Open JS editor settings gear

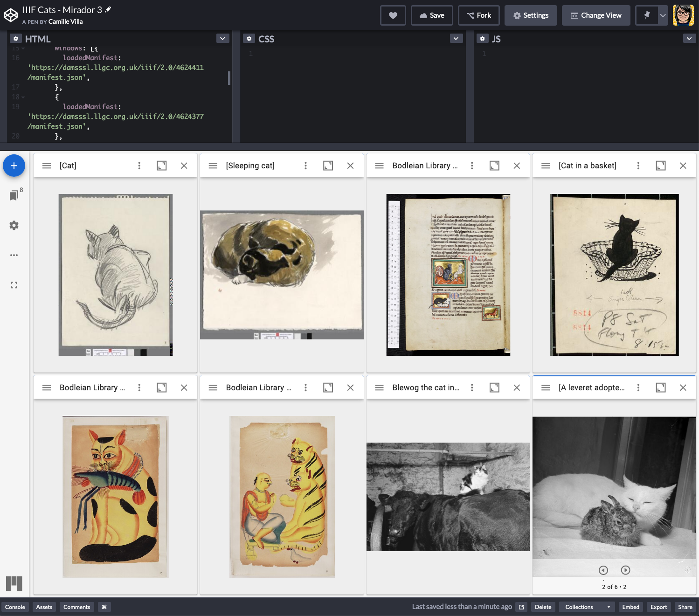(483, 39)
